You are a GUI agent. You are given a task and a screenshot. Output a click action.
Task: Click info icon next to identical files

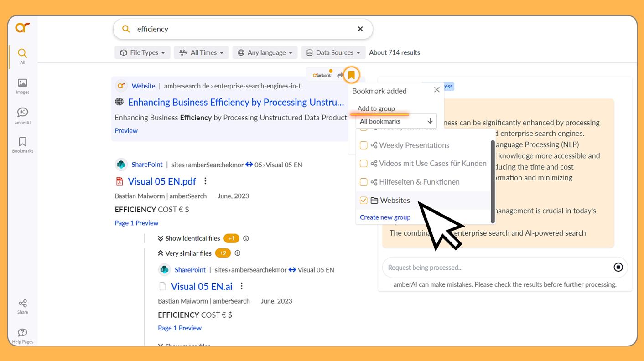click(x=246, y=238)
